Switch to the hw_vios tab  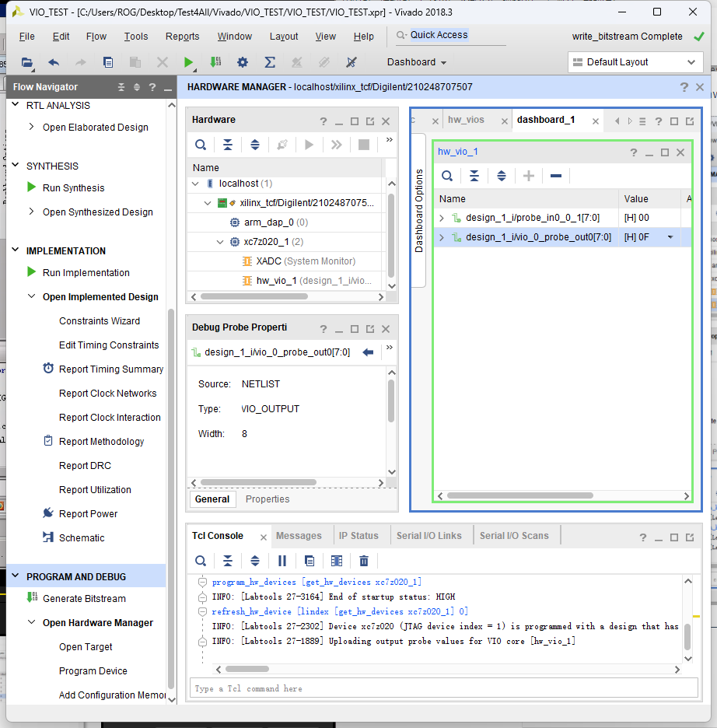click(466, 120)
